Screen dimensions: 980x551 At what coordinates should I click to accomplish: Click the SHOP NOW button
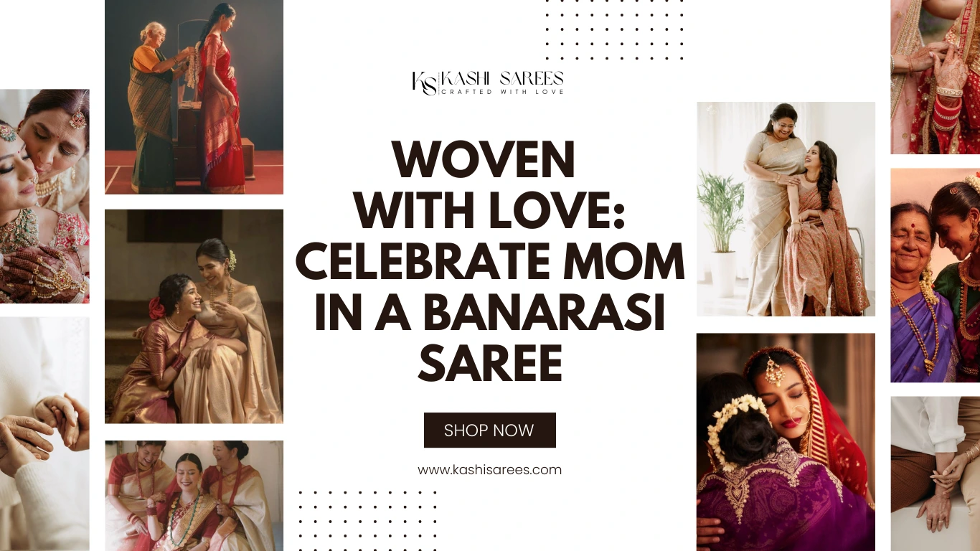pos(489,430)
